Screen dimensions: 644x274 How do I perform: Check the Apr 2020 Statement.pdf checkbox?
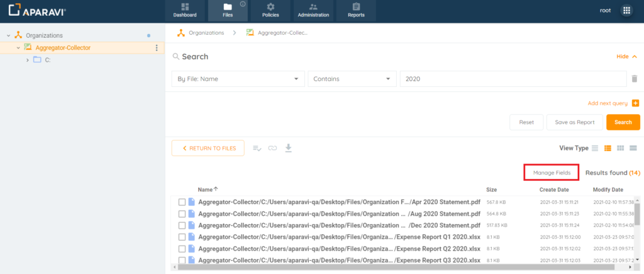pos(182,202)
